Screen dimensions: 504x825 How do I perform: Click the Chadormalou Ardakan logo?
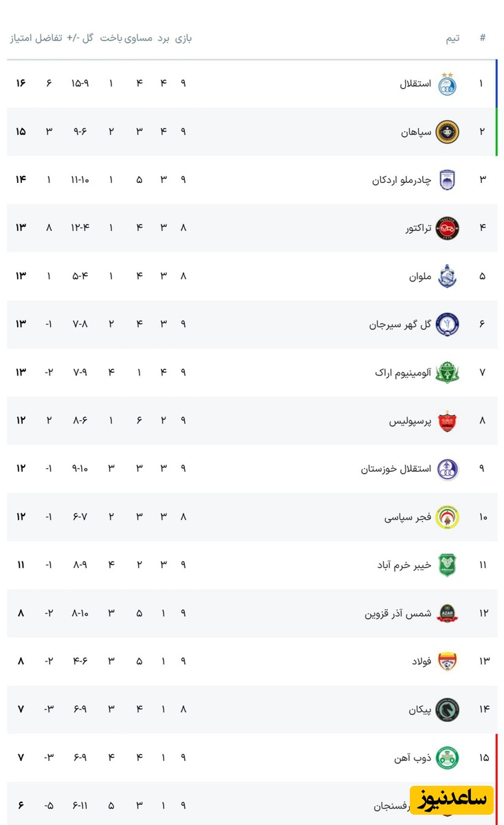pyautogui.click(x=447, y=180)
